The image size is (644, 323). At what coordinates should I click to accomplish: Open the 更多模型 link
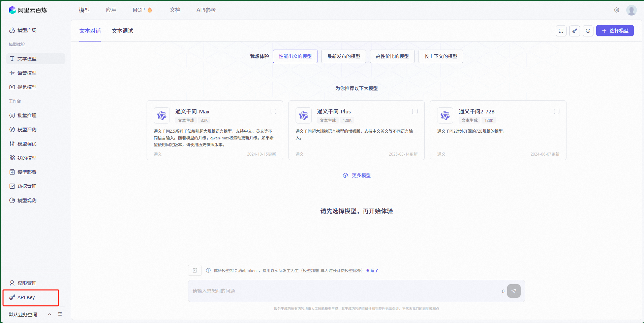point(357,176)
